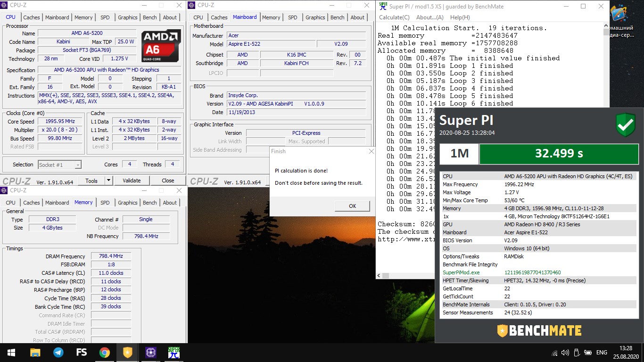Click the Close button in CPU-Z
The image size is (644, 362).
(x=168, y=181)
